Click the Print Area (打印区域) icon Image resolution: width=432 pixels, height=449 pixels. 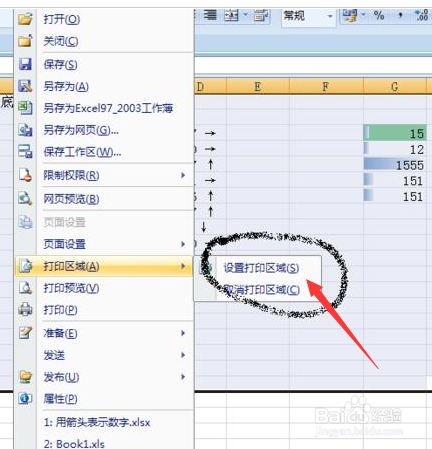(25, 266)
